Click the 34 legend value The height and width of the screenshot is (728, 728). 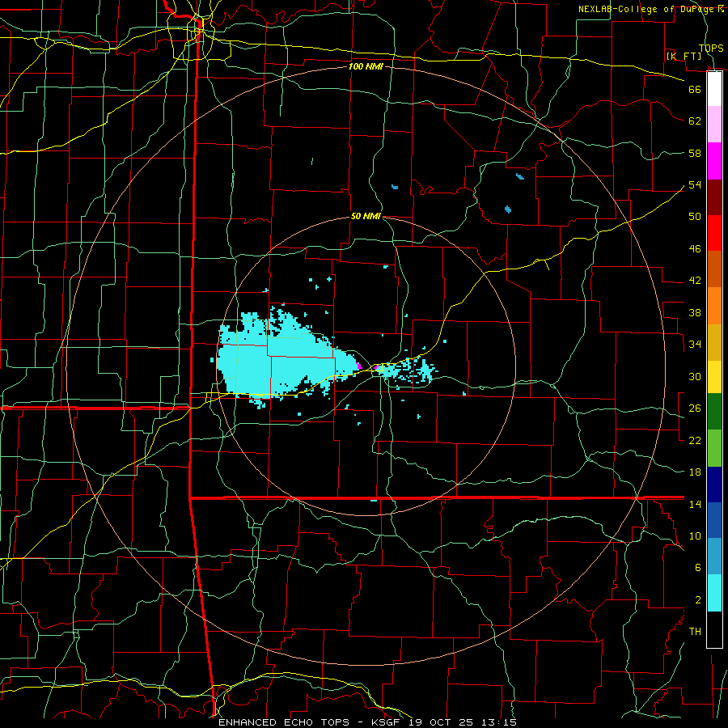pyautogui.click(x=695, y=345)
